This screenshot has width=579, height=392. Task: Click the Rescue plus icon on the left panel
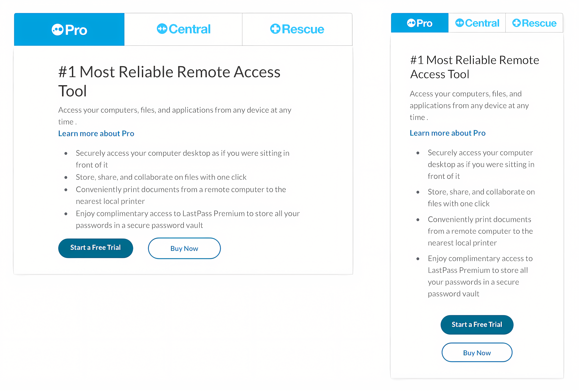275,29
